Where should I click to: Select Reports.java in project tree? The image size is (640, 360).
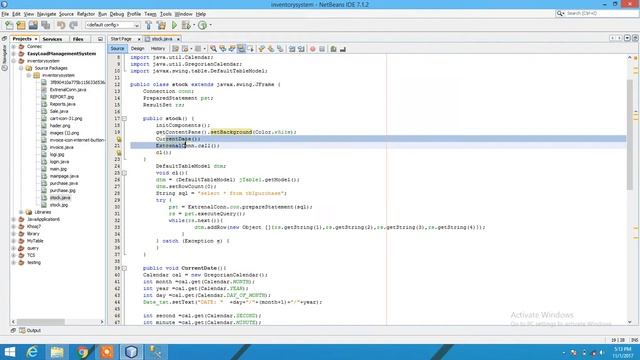point(62,104)
